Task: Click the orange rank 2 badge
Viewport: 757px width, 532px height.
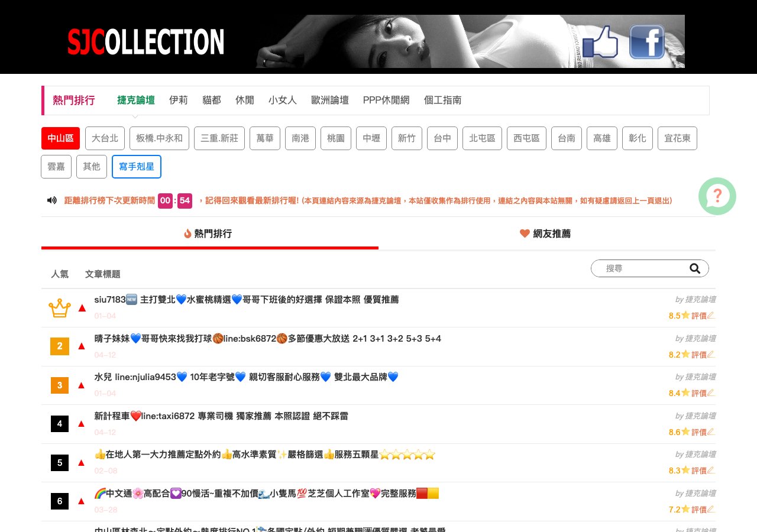Action: pos(60,346)
